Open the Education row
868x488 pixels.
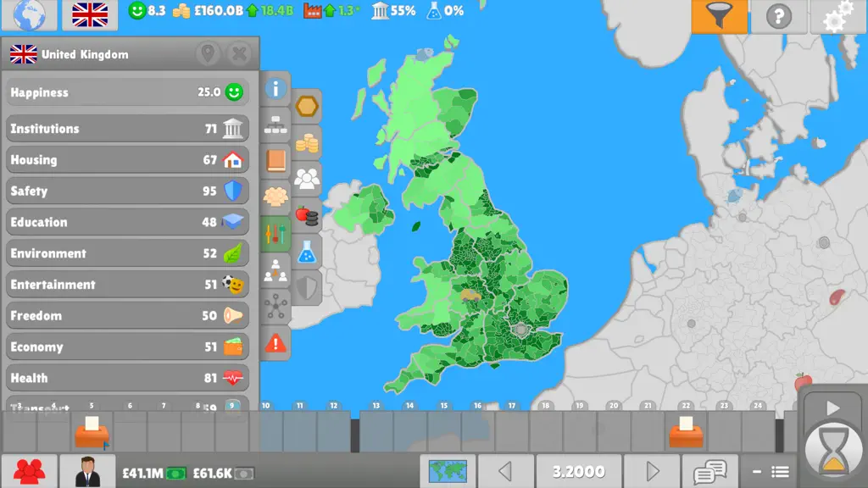coord(127,222)
